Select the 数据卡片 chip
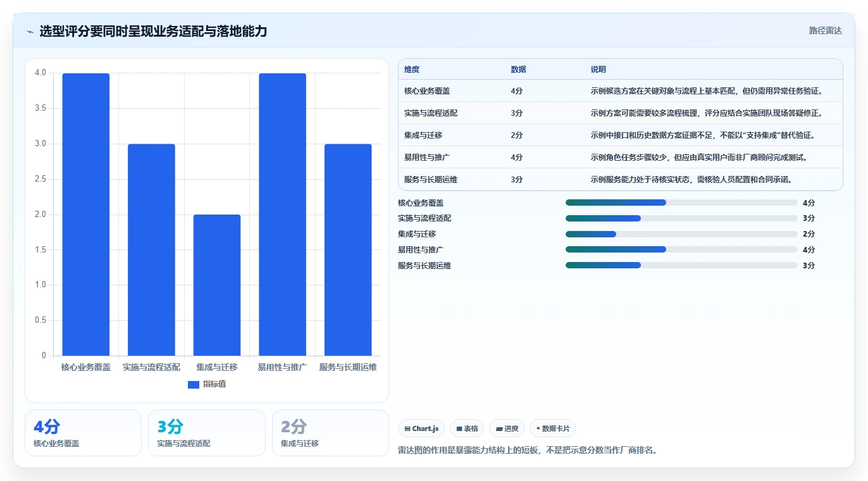The image size is (868, 481). point(553,428)
